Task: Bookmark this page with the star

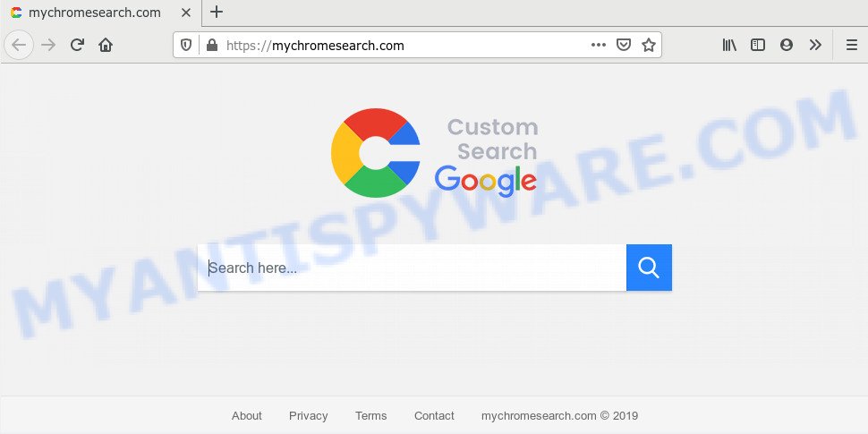Action: [649, 45]
